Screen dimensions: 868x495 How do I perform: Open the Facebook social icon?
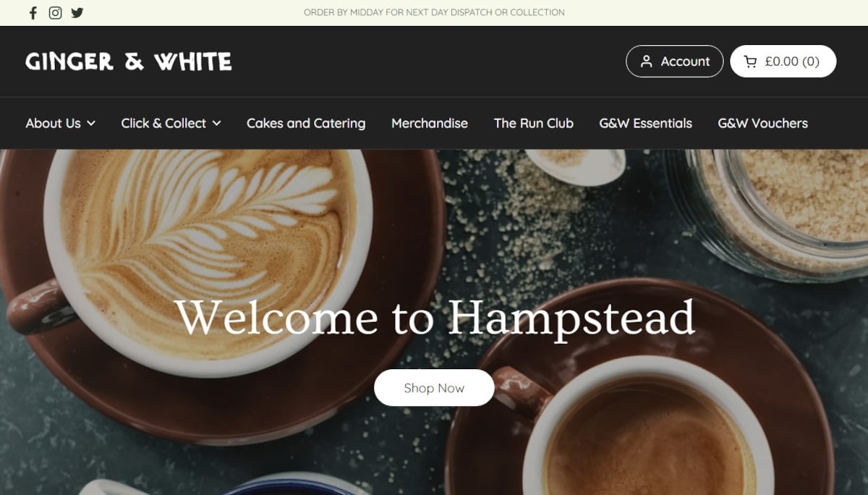point(33,12)
